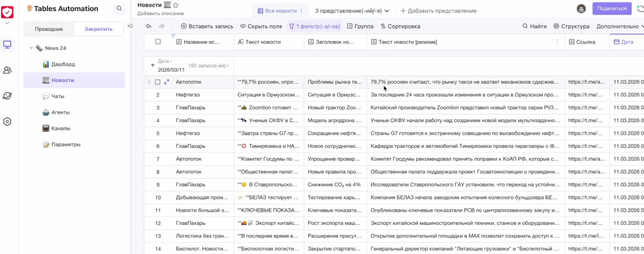
Task: Switch to the Закрепить tab
Action: 99,29
